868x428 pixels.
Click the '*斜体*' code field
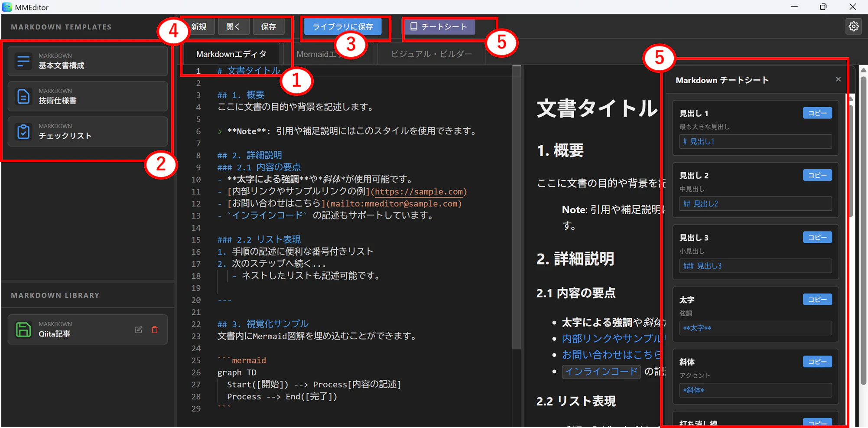click(755, 390)
